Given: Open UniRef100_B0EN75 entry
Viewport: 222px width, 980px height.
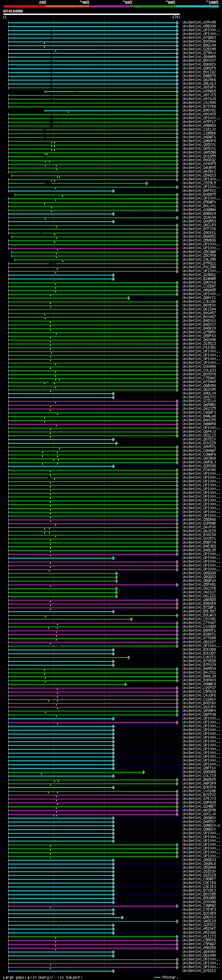Looking at the screenshot, I should (x=199, y=194).
